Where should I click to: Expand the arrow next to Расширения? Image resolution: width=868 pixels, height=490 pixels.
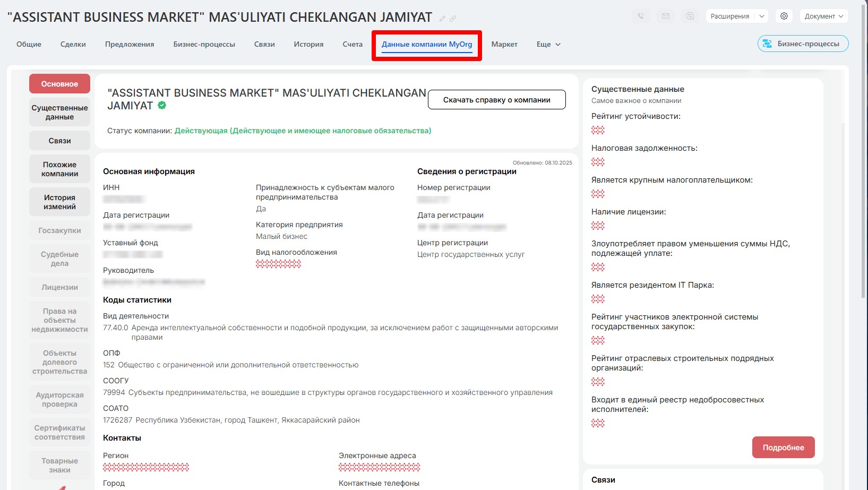click(x=762, y=16)
